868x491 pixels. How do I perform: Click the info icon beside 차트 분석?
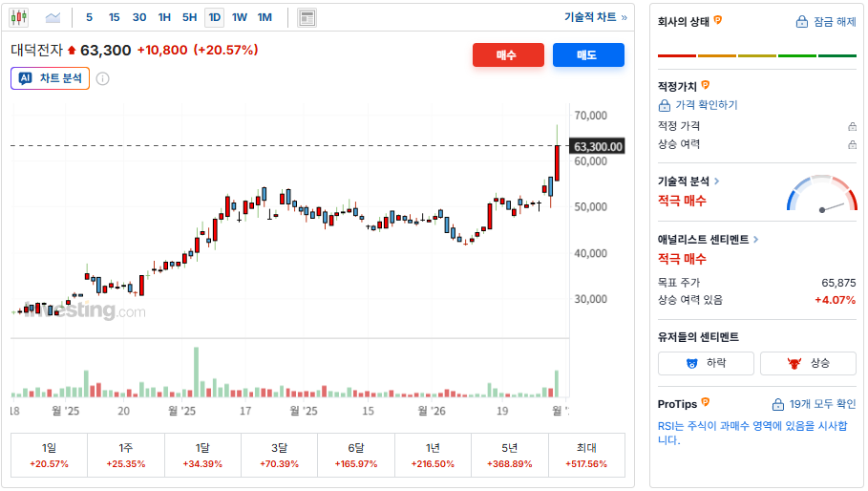click(102, 78)
